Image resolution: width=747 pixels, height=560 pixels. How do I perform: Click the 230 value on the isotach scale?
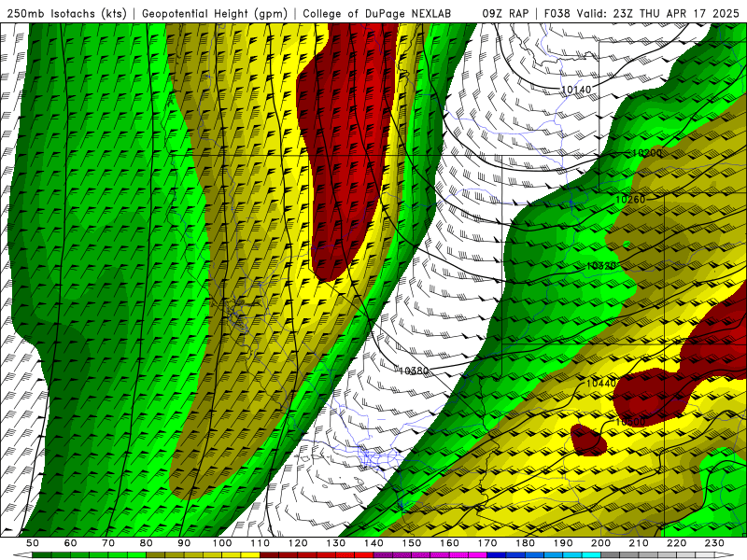pos(714,543)
